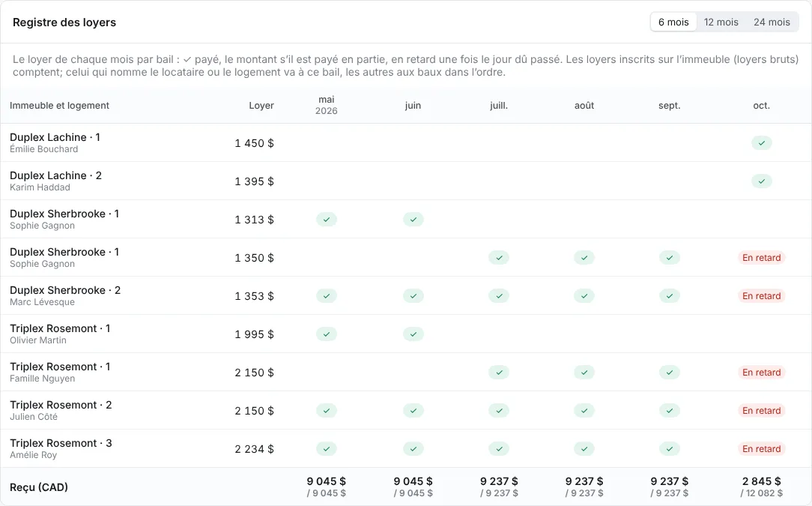Click Julien Côté's September paid checkmark
Image resolution: width=812 pixels, height=506 pixels.
pyautogui.click(x=670, y=411)
